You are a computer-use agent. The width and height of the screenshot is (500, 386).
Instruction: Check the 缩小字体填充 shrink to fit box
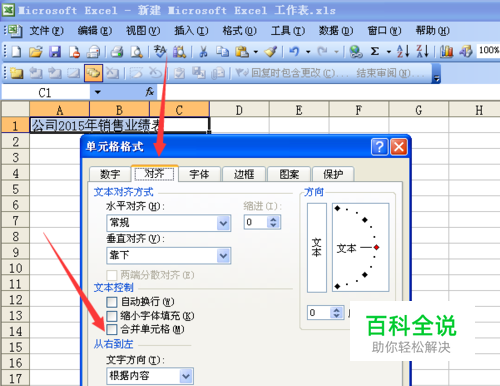point(112,316)
